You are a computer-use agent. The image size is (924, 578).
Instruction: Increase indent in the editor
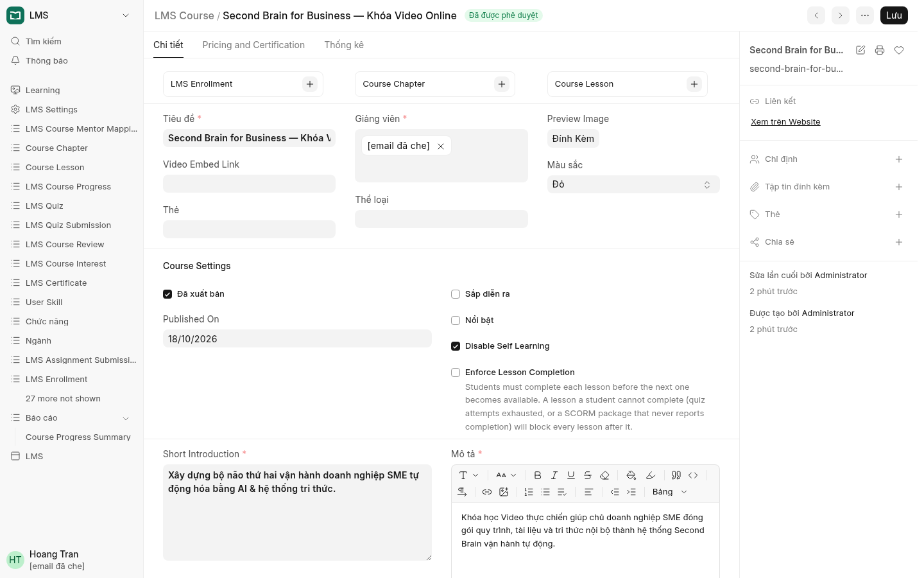[631, 492]
